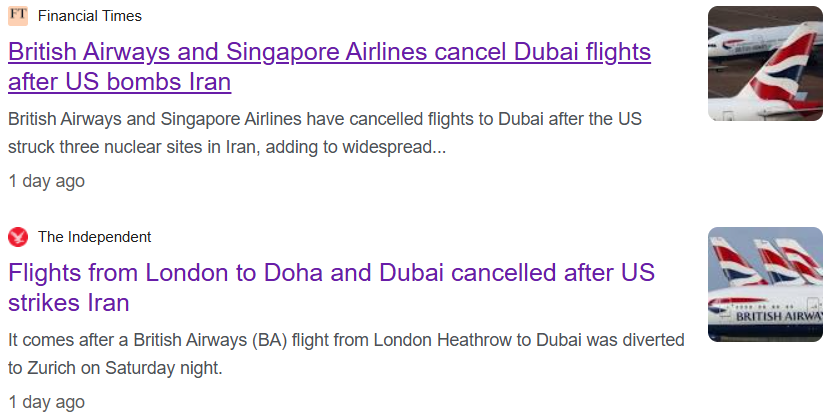Click '1 day ago' under the Independent article
The image size is (832, 418).
tap(46, 402)
